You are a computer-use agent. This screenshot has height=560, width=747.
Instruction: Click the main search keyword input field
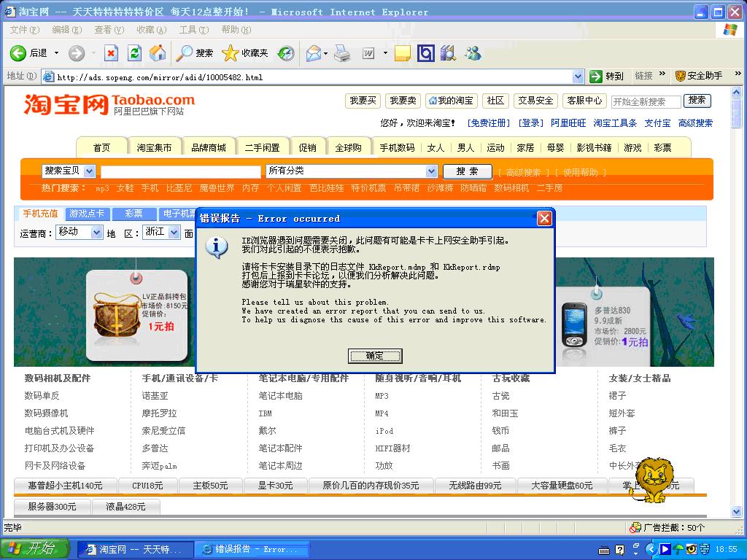click(x=181, y=171)
